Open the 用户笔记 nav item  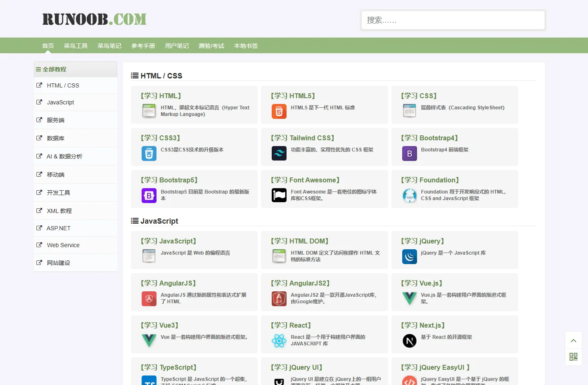pyautogui.click(x=177, y=46)
